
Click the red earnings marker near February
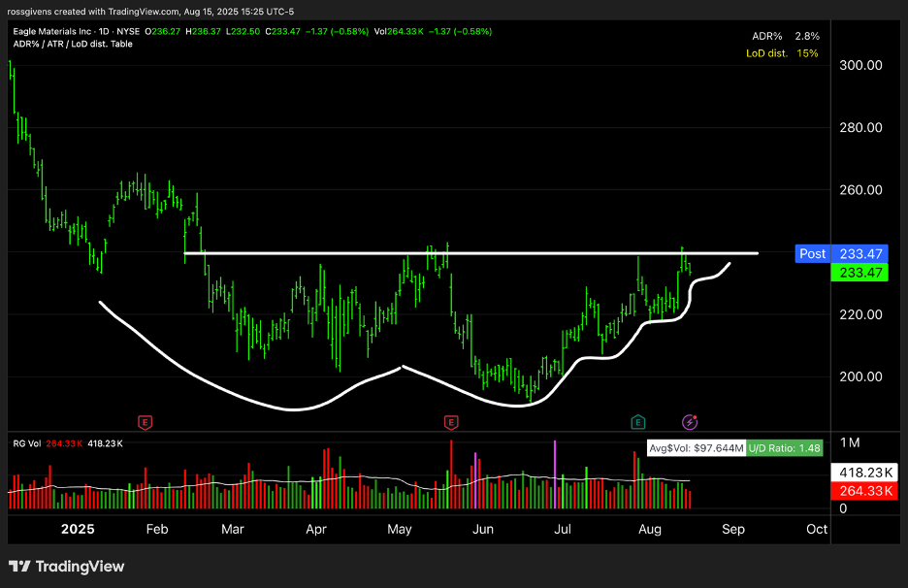tap(146, 422)
